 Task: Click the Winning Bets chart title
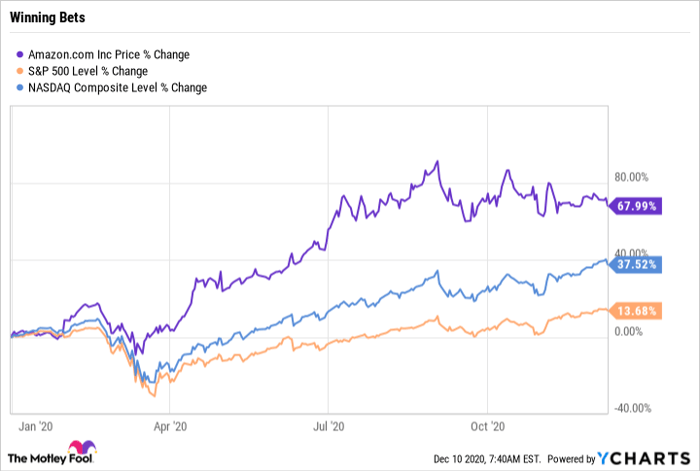point(46,17)
